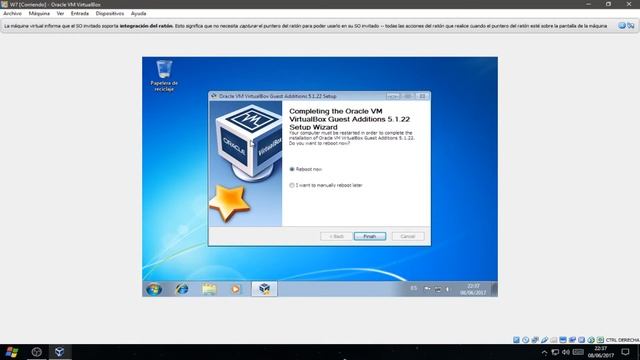Image resolution: width=640 pixels, height=360 pixels.
Task: Open the Ayuda menu
Action: click(138, 13)
